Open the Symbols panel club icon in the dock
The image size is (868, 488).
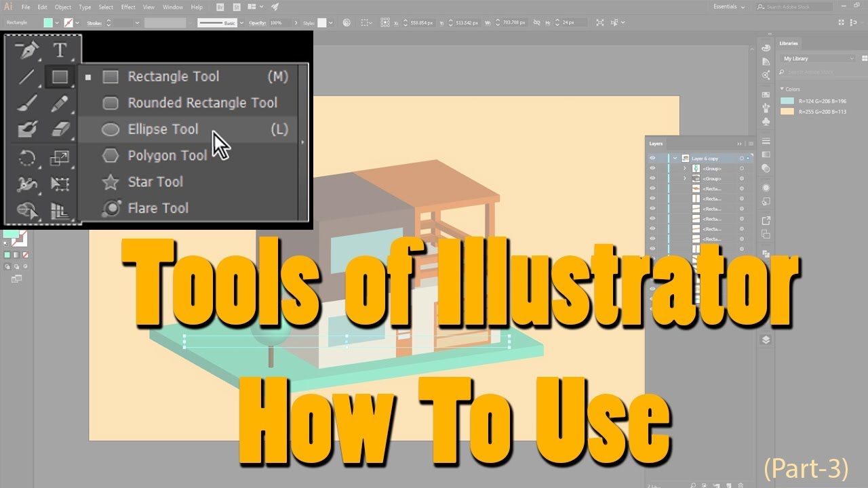click(x=766, y=121)
